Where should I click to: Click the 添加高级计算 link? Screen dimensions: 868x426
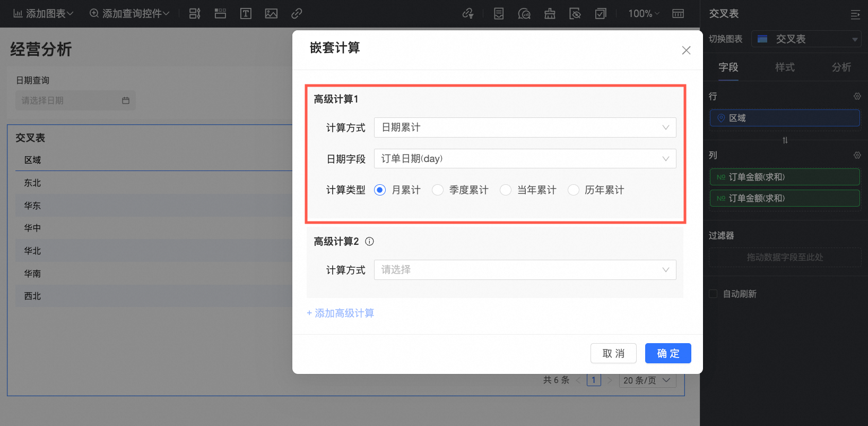coord(340,313)
